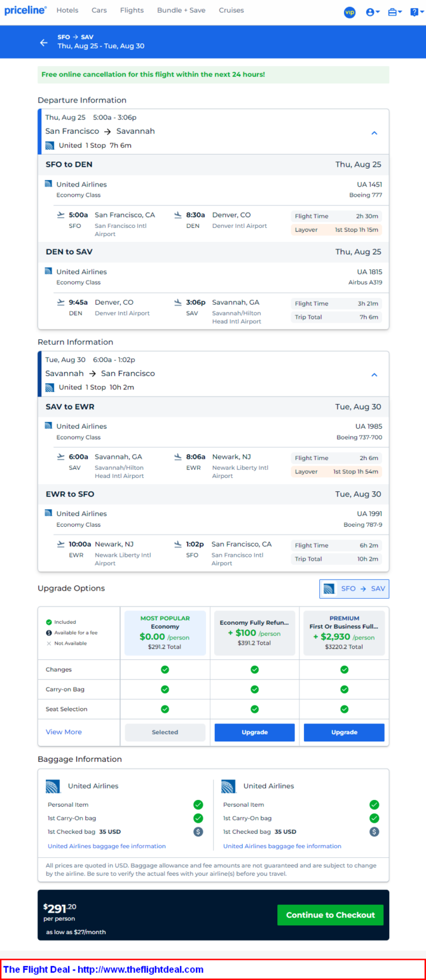
Task: Select the SFO → SAV segment tab in Upgrade Options
Action: [354, 589]
